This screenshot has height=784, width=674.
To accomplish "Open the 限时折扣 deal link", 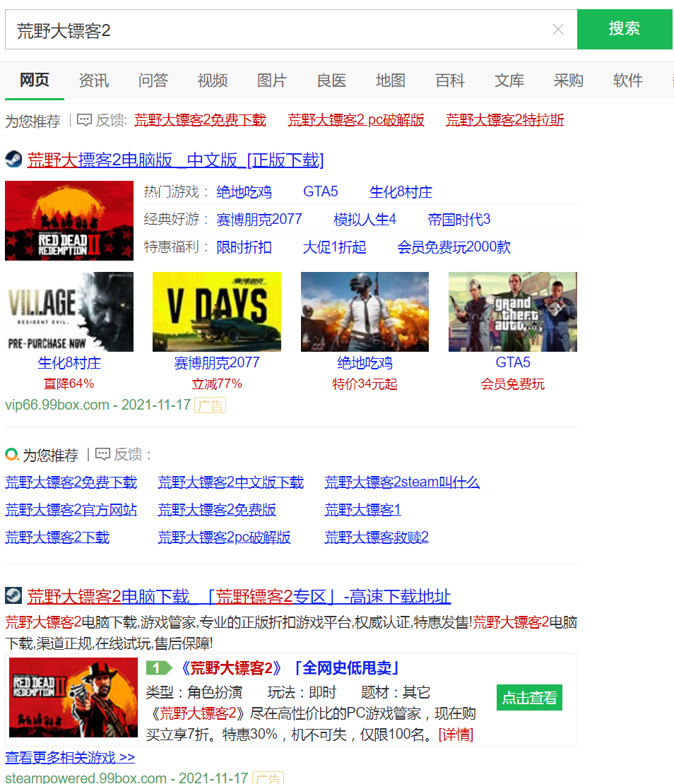I will tap(244, 247).
